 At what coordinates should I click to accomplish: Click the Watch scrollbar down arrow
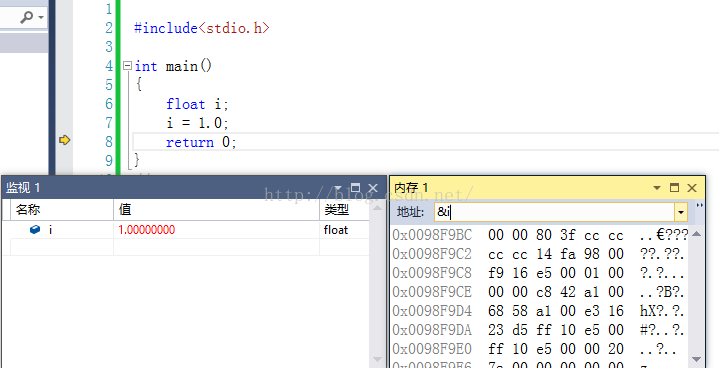(x=377, y=359)
